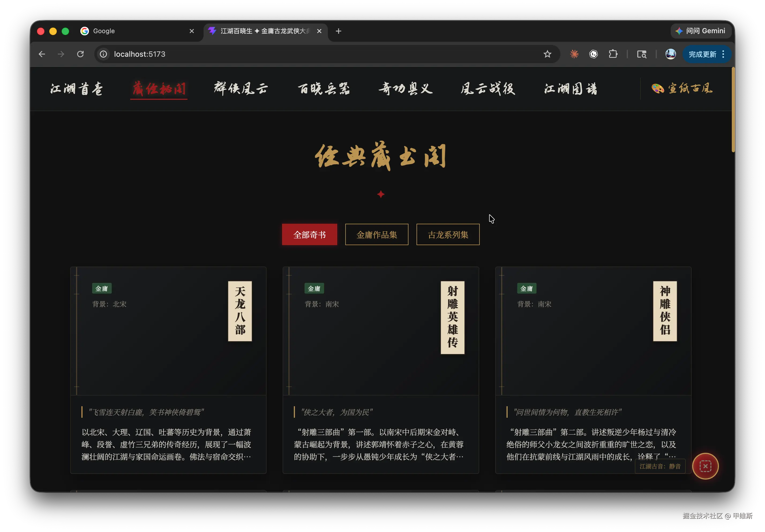765x532 pixels.
Task: Open the tab search side panel icon
Action: coord(642,54)
